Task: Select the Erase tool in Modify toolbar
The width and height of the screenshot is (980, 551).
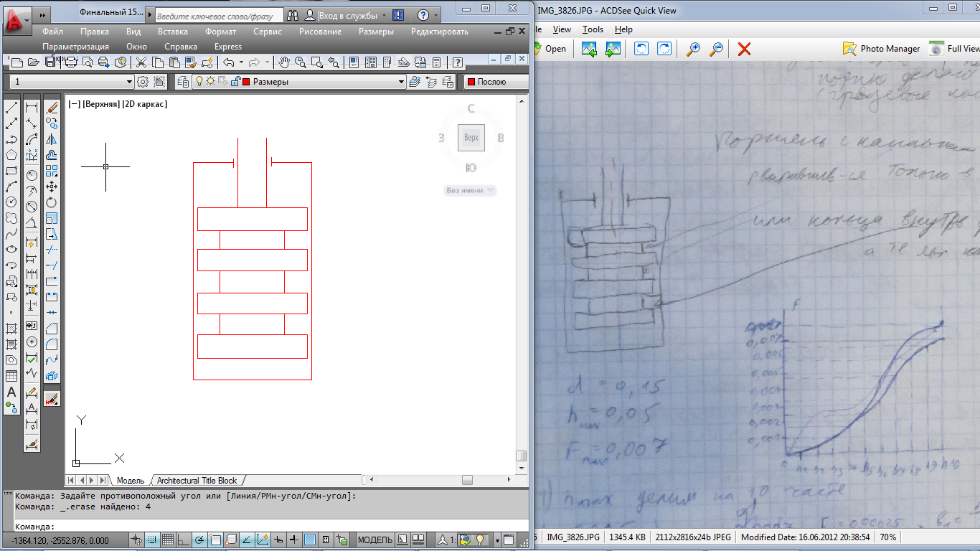Action: [x=52, y=108]
